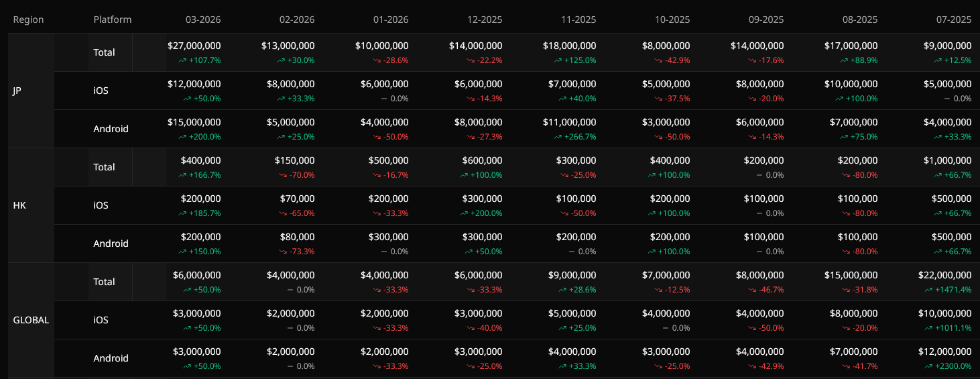The height and width of the screenshot is (379, 980).
Task: Click the -46.7% change under GLOBAL Total
Action: (765, 290)
